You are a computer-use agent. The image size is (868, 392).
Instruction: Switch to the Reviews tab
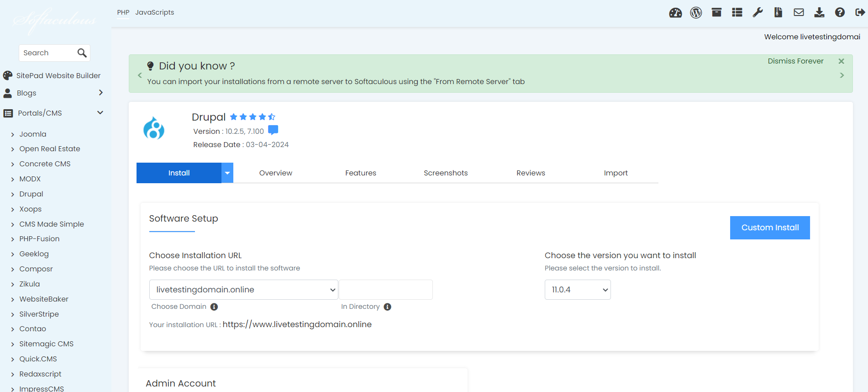point(531,173)
